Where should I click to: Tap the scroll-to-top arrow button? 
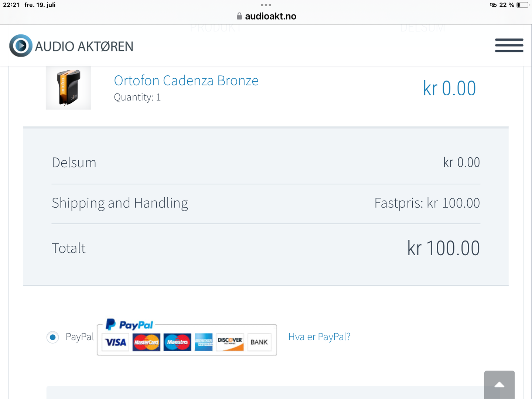499,385
